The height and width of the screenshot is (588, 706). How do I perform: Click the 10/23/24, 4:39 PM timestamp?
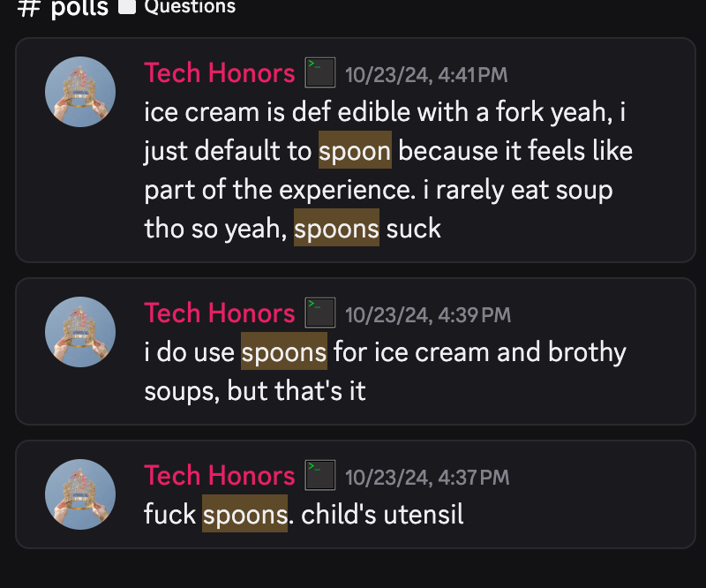428,315
